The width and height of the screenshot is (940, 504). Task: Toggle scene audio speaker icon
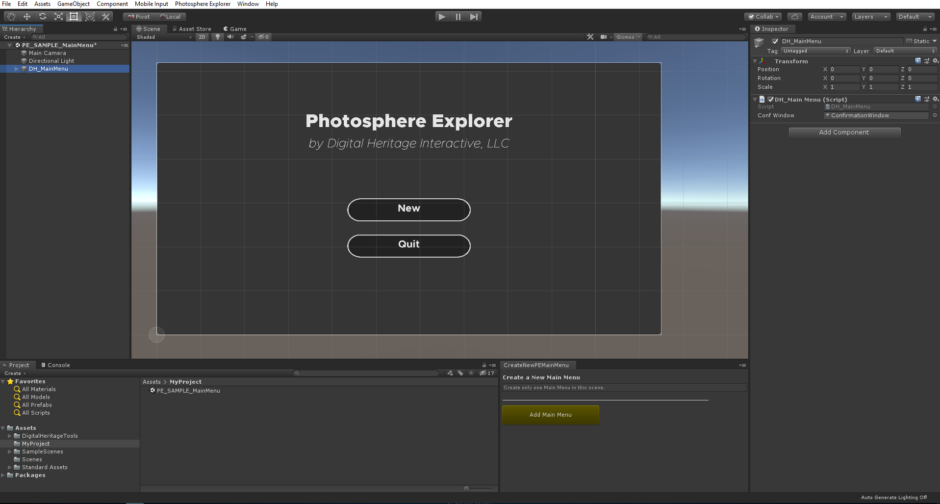(230, 37)
